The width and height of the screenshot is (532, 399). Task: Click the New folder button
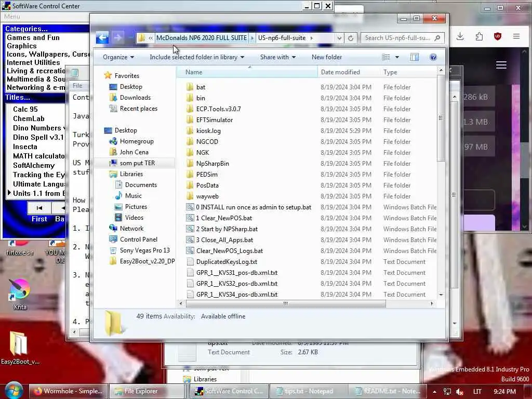pos(327,57)
